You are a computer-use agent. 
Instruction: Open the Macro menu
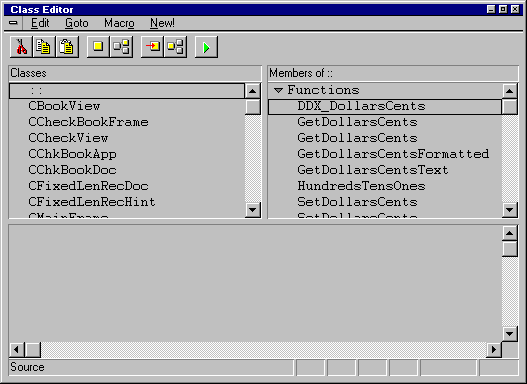tap(119, 23)
